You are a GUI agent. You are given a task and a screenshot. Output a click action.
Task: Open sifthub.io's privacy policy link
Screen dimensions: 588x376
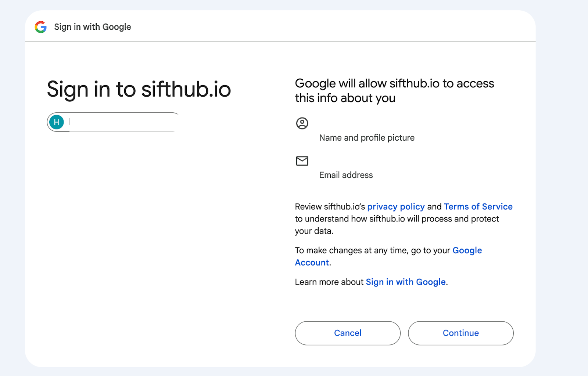pos(396,207)
